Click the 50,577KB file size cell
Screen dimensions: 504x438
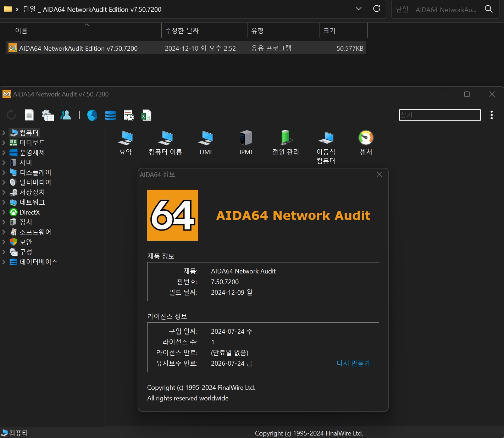point(350,48)
